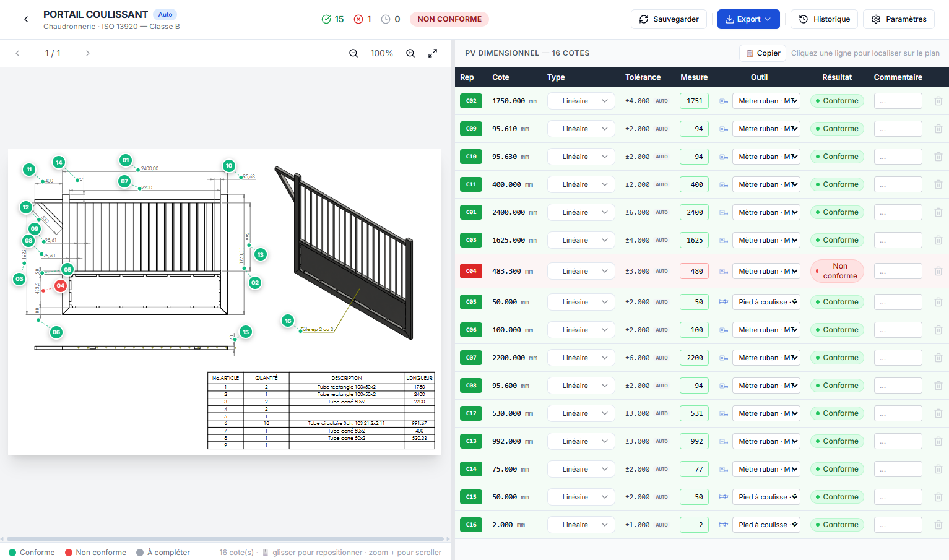Select marker 15 on the drawing
The image size is (949, 560).
[246, 332]
